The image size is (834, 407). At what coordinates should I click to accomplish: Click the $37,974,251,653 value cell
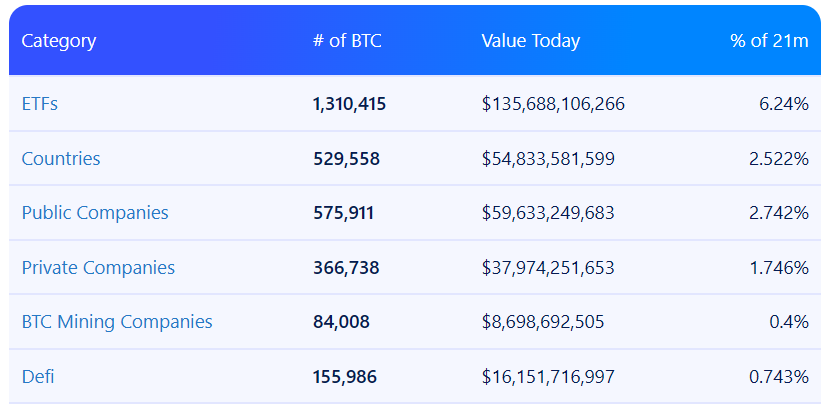[x=548, y=268]
